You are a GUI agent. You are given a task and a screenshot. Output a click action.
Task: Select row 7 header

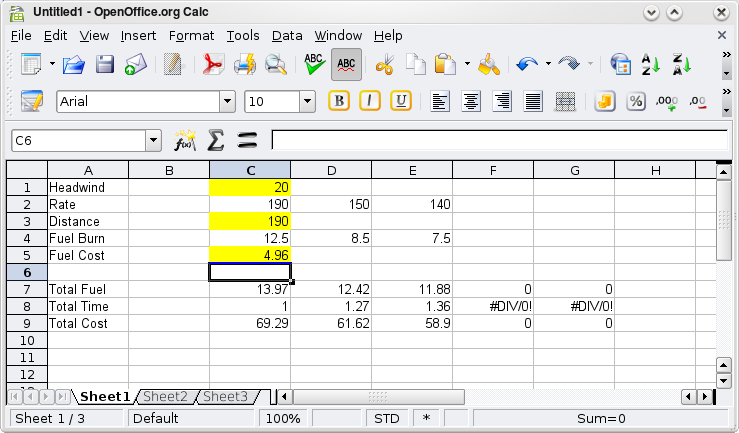tap(27, 289)
